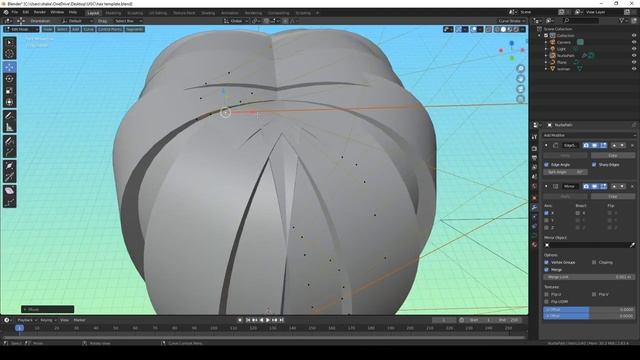Screen dimensions: 640x360
Task: Adjust the V Offset slider
Action: (x=589, y=316)
